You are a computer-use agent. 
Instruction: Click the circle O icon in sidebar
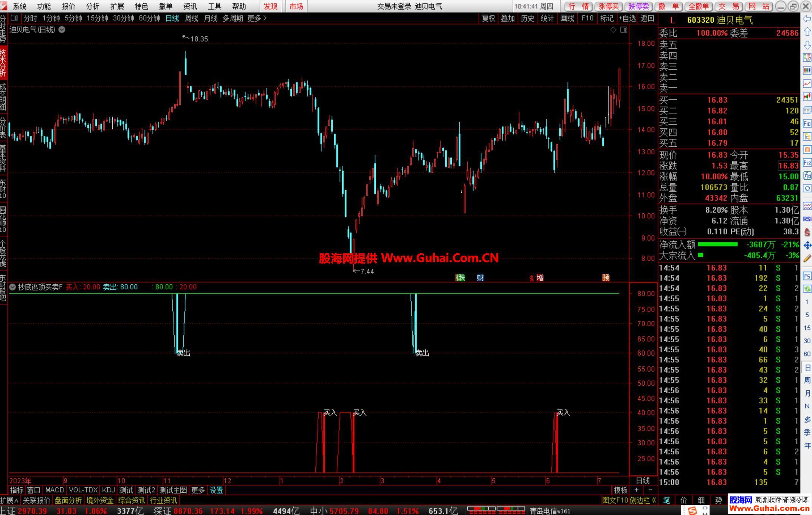[807, 188]
